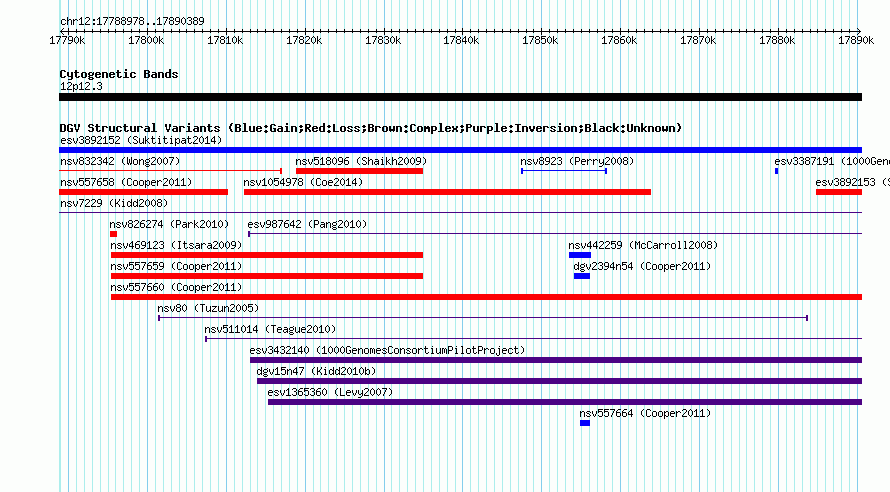This screenshot has width=890, height=492.
Task: Select the black 12p12.3 cytogenetic band
Action: click(x=460, y=97)
